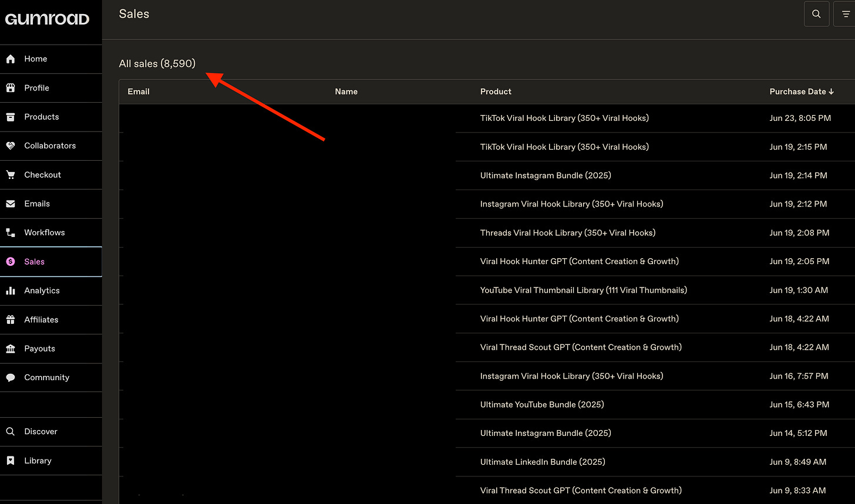Open Viral Hook Hunter GPT sale from Jun 18

pyautogui.click(x=487, y=319)
